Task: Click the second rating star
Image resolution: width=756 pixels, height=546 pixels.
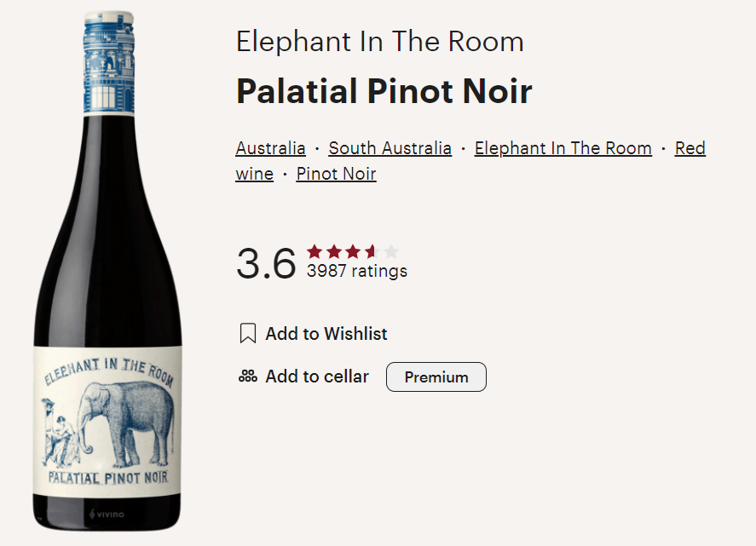Action: (333, 251)
